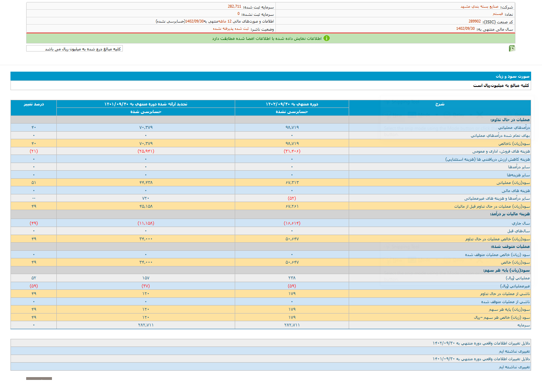Select the million-rial amounts note field
542x392 pixels.
(74, 49)
